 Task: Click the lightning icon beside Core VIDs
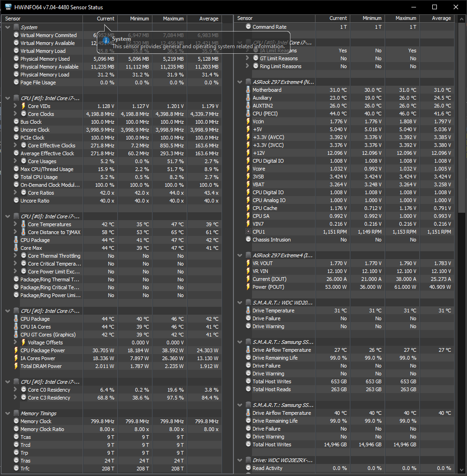tap(23, 106)
